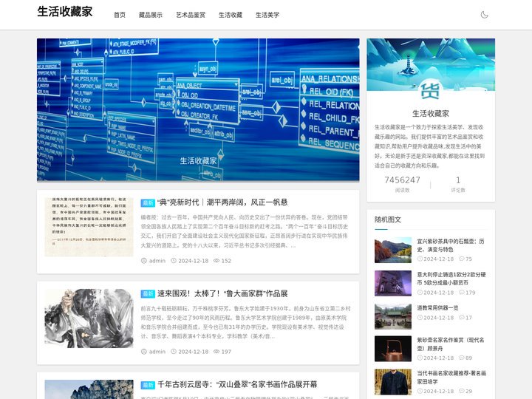Image resolution: width=532 pixels, height=399 pixels.
Task: Click admin author of 鲁大画家群 article
Action: coord(157,352)
